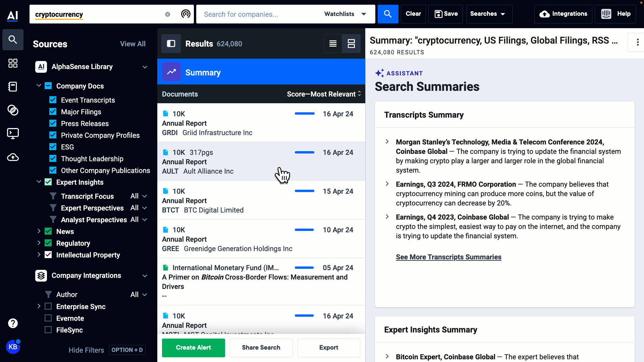Open the AlphaSense logo home
644x362 pixels.
13,15
